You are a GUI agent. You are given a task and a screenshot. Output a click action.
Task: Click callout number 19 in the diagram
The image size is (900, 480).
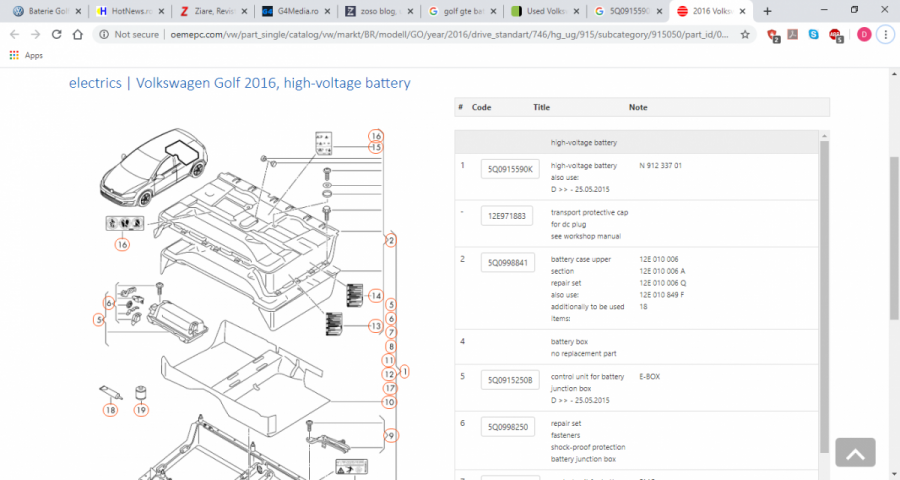click(x=141, y=409)
